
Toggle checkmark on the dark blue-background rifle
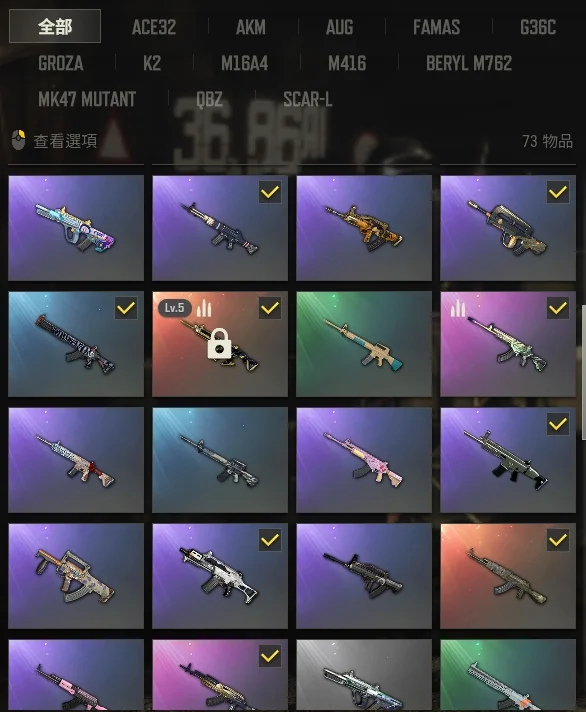coord(126,308)
